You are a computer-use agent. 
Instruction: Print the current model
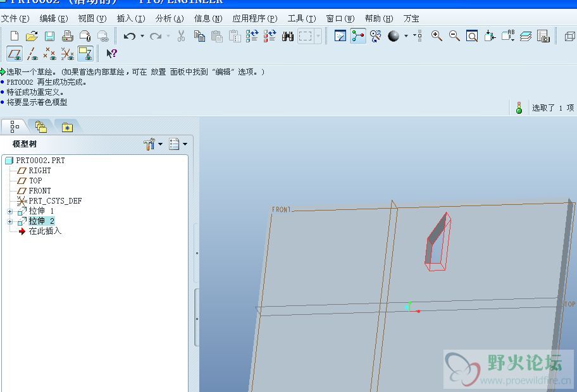pos(67,36)
